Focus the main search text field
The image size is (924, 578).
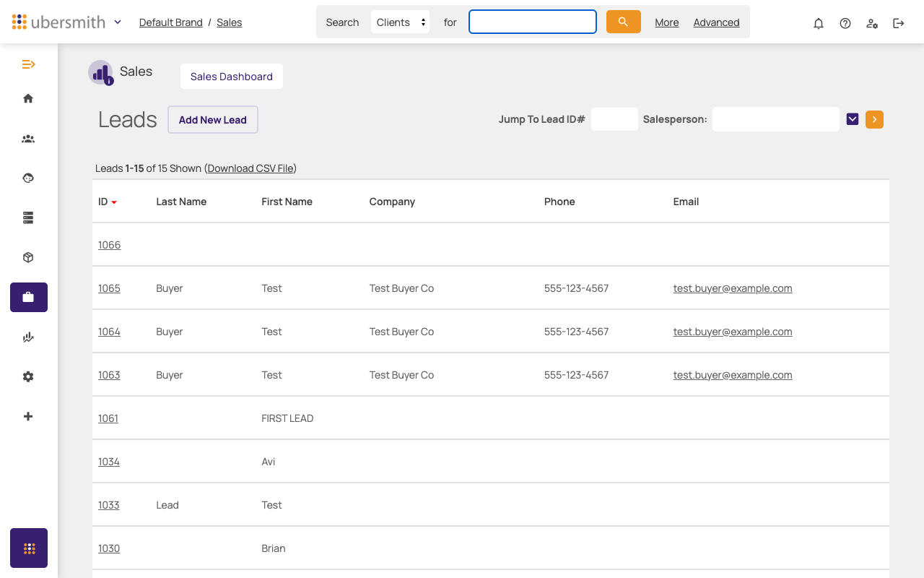(533, 22)
